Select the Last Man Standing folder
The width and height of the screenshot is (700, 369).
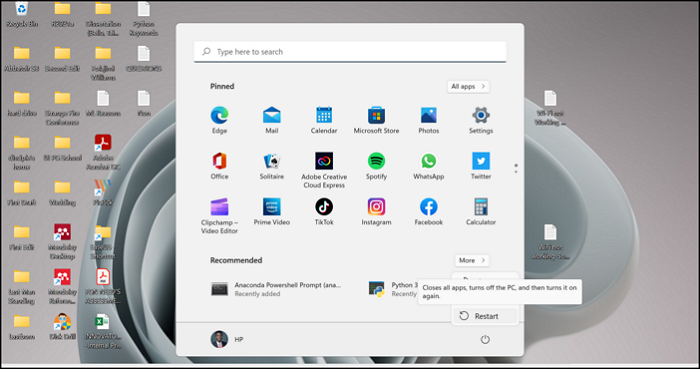pyautogui.click(x=21, y=286)
